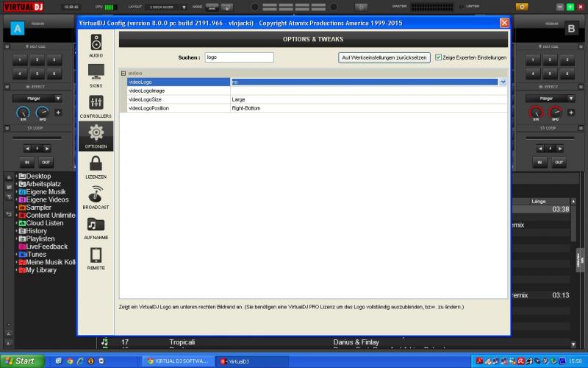
Task: Select the videoLogo setting row
Action: pos(317,82)
